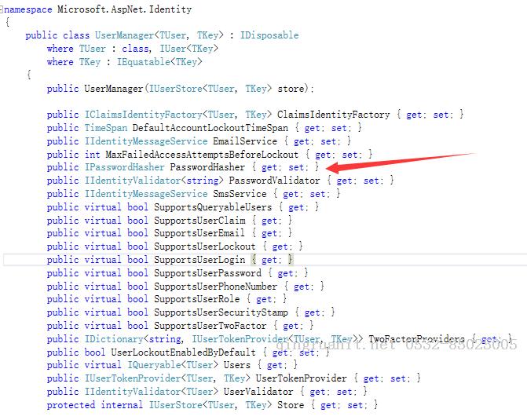527x420 pixels.
Task: Click the DefaultAccountLockoutTimeSpan property
Action: click(210, 128)
